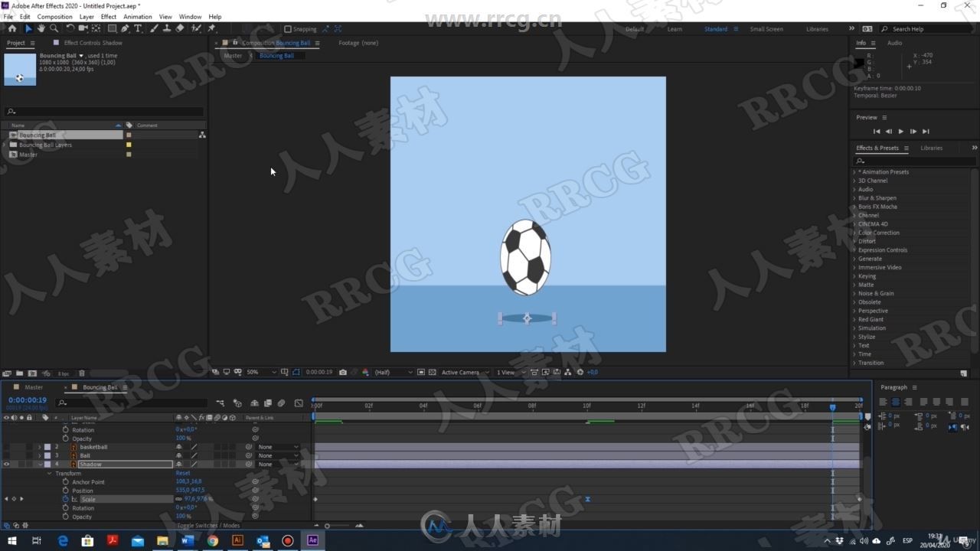The height and width of the screenshot is (551, 980).
Task: Create a new folder in Project panel
Action: pyautogui.click(x=20, y=373)
